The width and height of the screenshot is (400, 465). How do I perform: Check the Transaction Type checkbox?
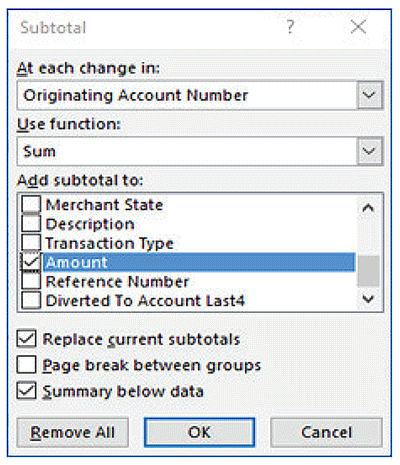point(31,243)
